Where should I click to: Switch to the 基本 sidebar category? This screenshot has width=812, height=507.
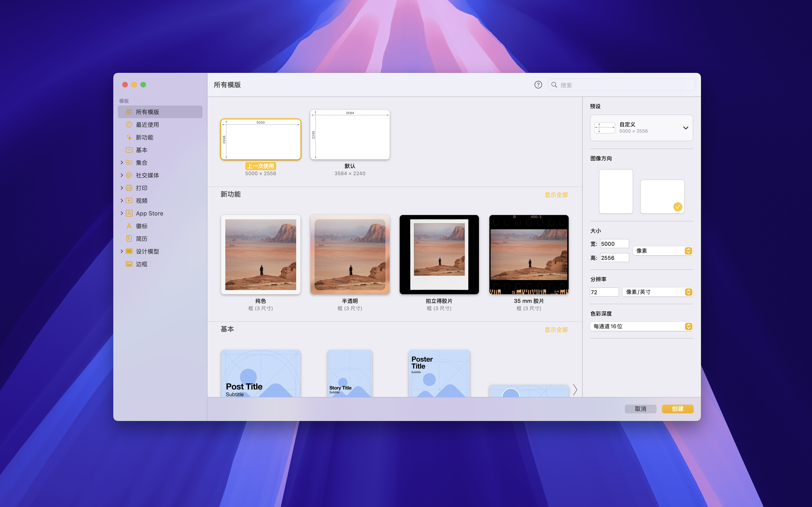142,150
